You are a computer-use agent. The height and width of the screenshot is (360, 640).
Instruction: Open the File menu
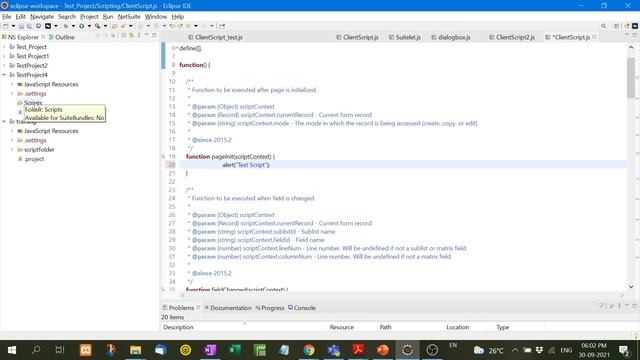tap(7, 17)
